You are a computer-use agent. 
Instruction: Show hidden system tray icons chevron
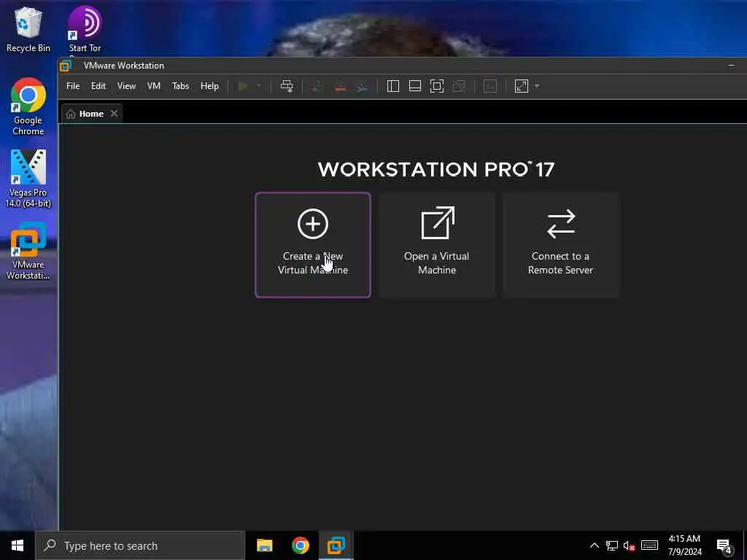click(x=595, y=545)
